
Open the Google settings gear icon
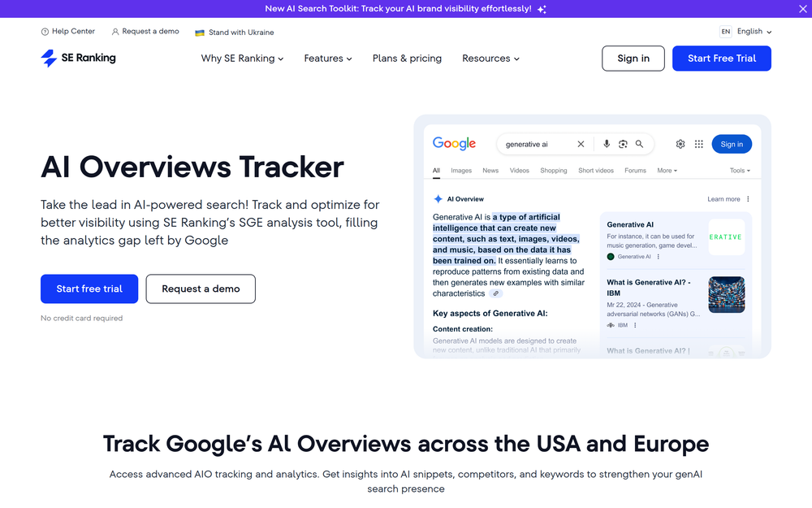pyautogui.click(x=680, y=144)
